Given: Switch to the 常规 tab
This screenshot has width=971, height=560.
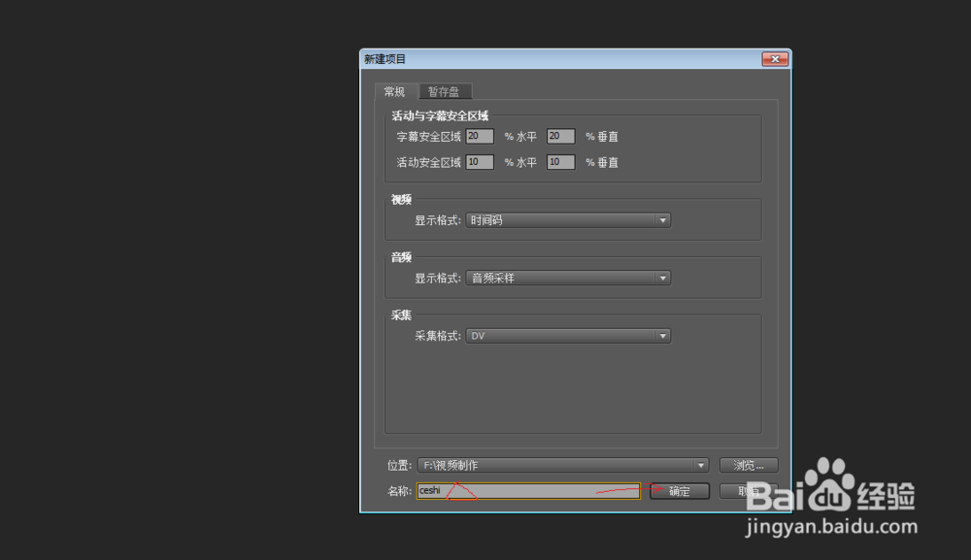Looking at the screenshot, I should [x=395, y=91].
